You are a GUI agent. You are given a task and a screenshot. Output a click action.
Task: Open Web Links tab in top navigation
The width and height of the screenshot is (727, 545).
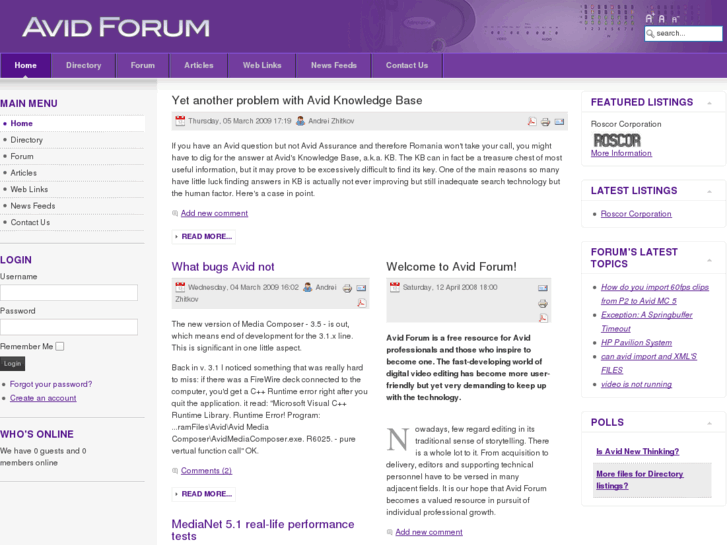point(262,65)
